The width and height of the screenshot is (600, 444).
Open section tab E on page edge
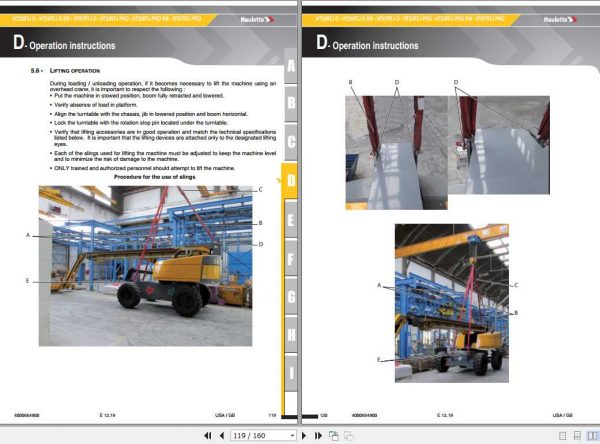(291, 219)
